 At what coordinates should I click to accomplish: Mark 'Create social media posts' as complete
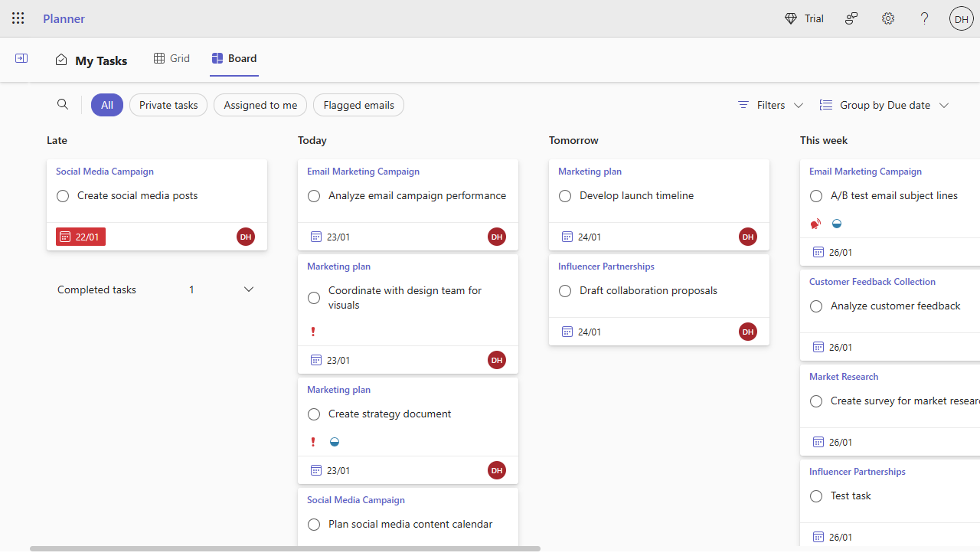pos(63,196)
